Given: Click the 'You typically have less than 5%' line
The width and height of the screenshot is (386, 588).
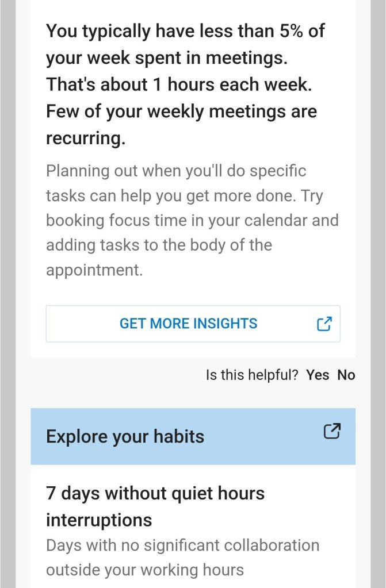Looking at the screenshot, I should 185,31.
